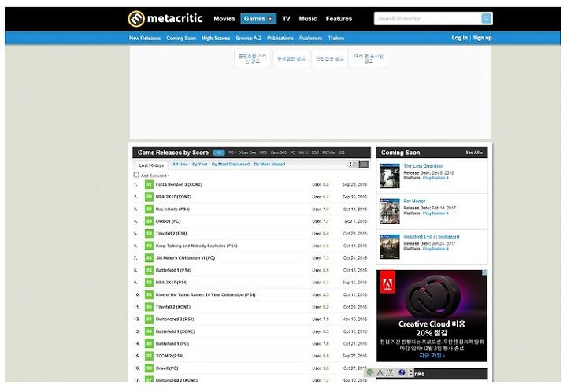Switch to the By Year tab
567x392 pixels.
[199, 164]
